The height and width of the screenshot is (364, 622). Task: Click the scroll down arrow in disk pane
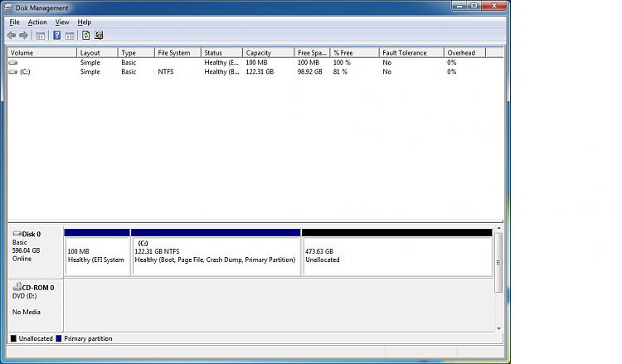click(x=498, y=328)
